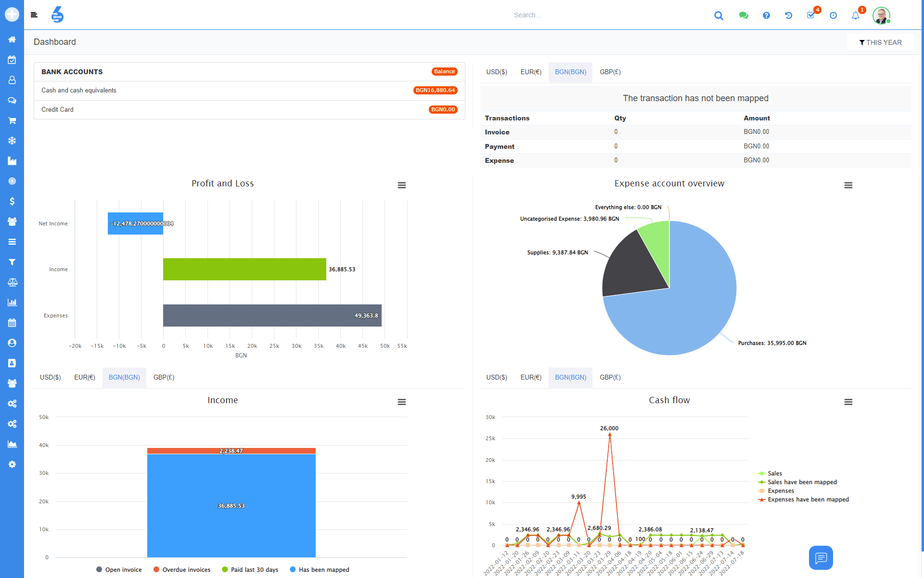The height and width of the screenshot is (578, 924).
Task: Open the shopping cart sidebar icon
Action: tap(12, 120)
